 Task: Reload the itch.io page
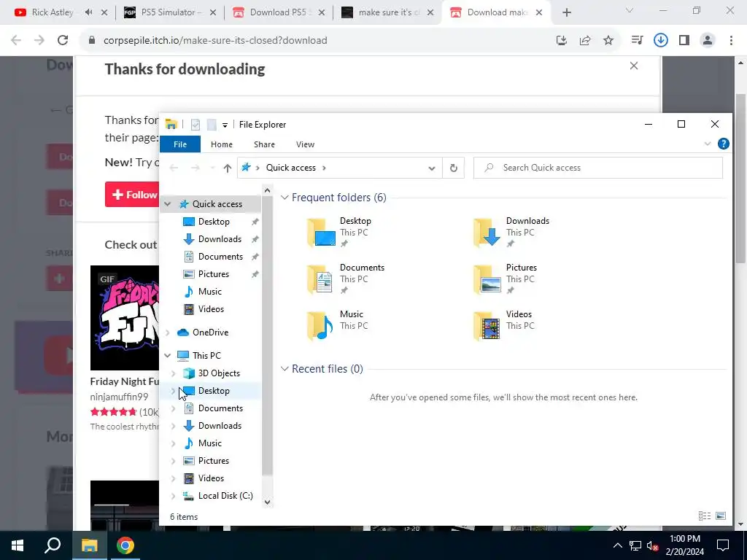coord(63,41)
